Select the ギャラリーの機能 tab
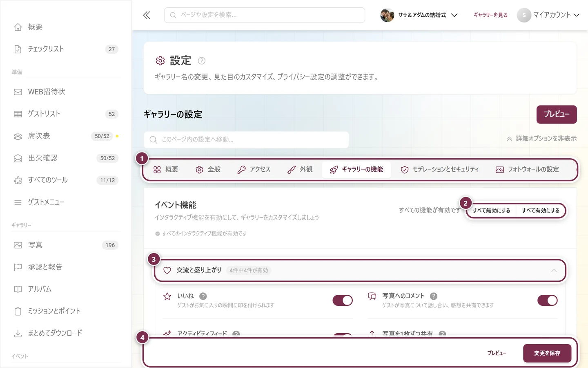 tap(356, 170)
